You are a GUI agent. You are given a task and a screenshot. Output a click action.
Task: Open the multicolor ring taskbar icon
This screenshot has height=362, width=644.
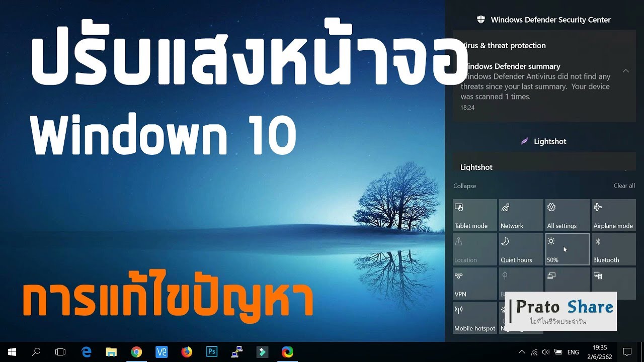(x=287, y=352)
